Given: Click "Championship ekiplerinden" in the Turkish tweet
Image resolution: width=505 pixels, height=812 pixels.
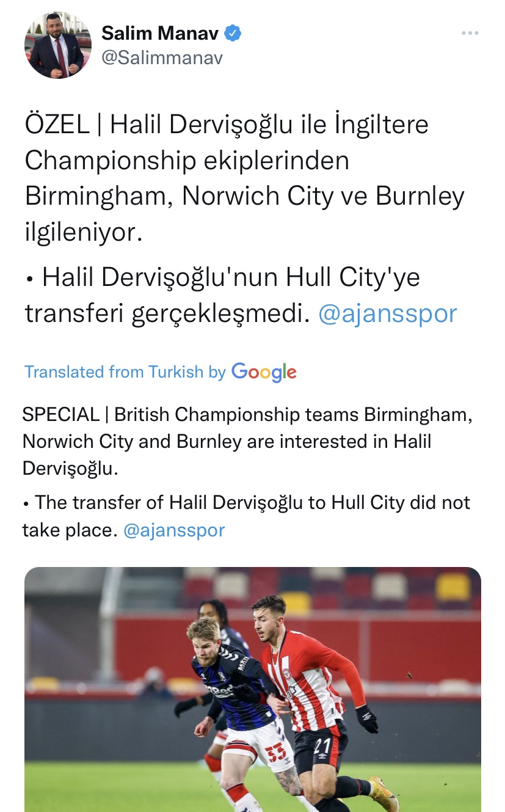Looking at the screenshot, I should click(x=187, y=161).
